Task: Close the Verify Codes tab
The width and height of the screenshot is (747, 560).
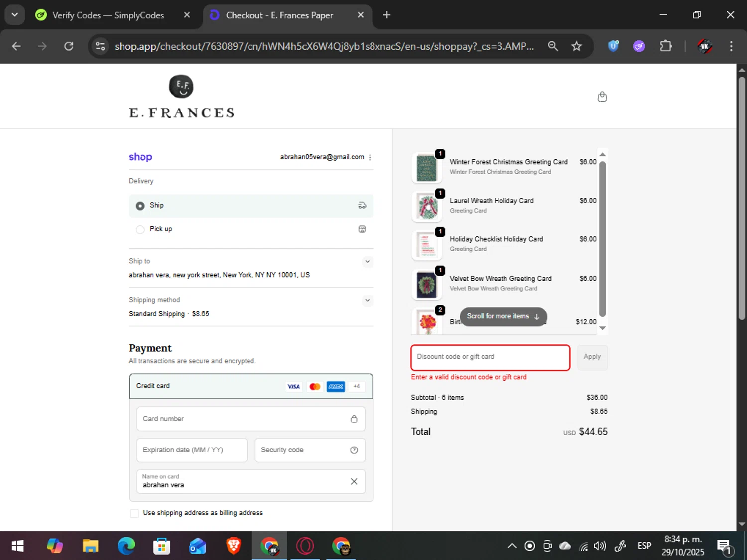Action: (x=187, y=15)
